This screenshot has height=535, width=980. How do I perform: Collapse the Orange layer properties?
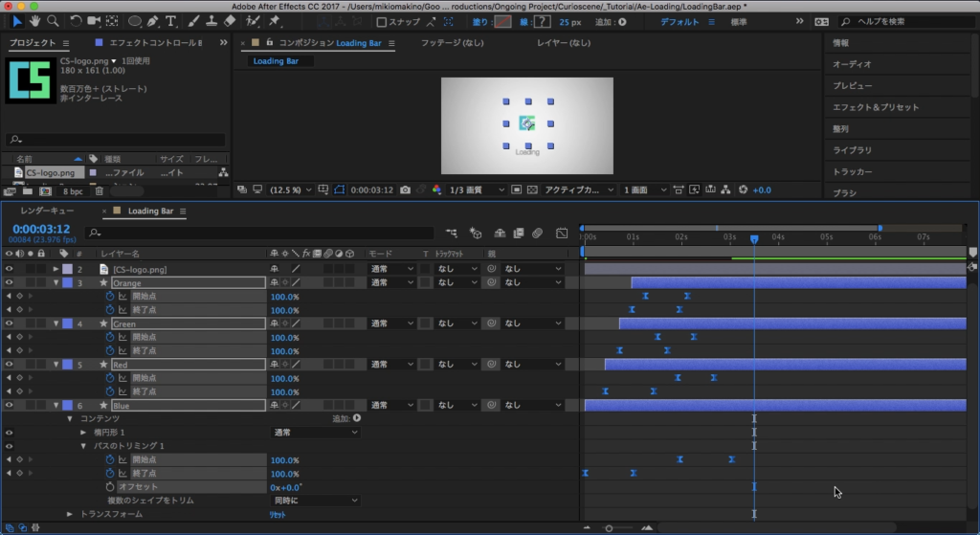[x=56, y=283]
